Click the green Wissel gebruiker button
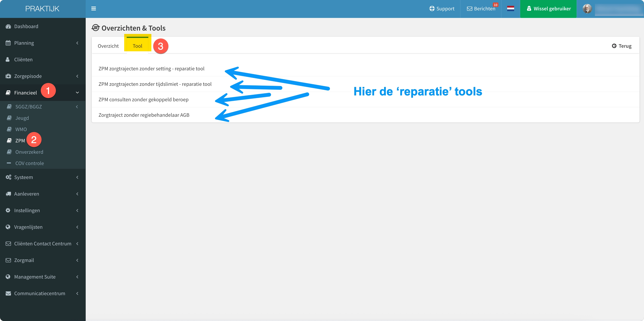The height and width of the screenshot is (321, 644). pyautogui.click(x=548, y=9)
